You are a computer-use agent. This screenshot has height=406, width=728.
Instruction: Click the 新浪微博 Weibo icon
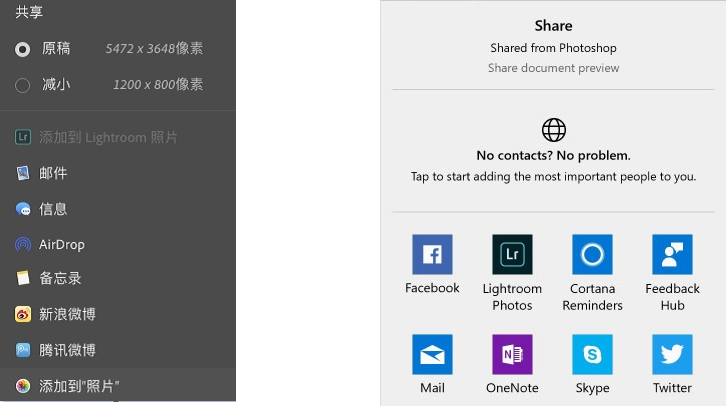23,314
